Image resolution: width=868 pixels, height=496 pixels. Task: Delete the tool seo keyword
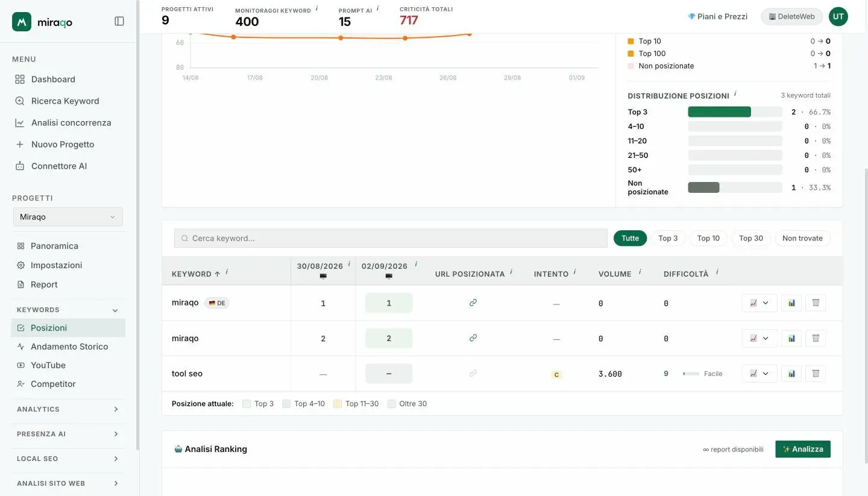[x=816, y=374]
